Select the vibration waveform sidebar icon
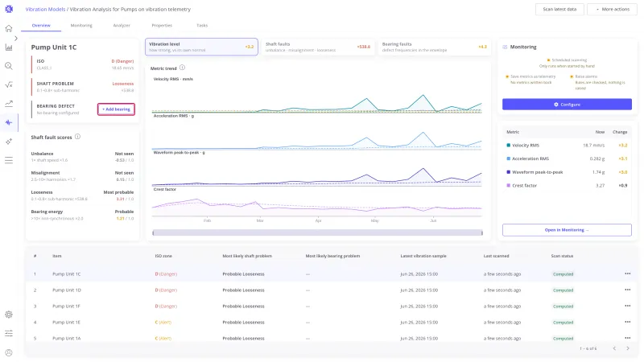 [x=9, y=122]
